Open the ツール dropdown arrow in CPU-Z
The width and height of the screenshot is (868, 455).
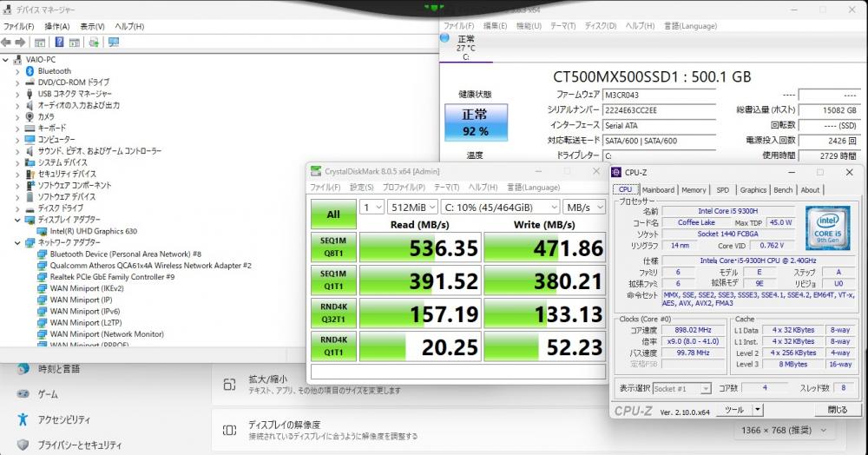pos(758,410)
